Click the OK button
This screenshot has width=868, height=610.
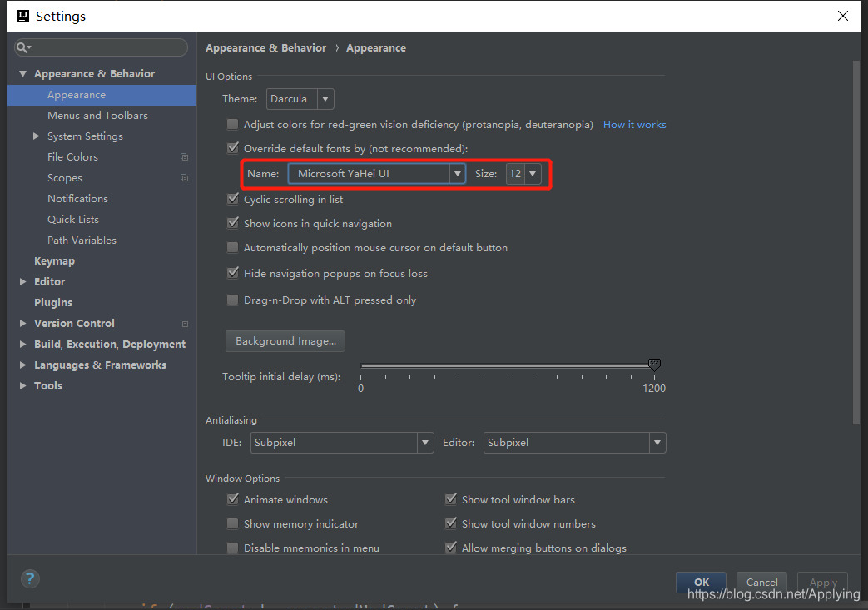[x=701, y=583]
